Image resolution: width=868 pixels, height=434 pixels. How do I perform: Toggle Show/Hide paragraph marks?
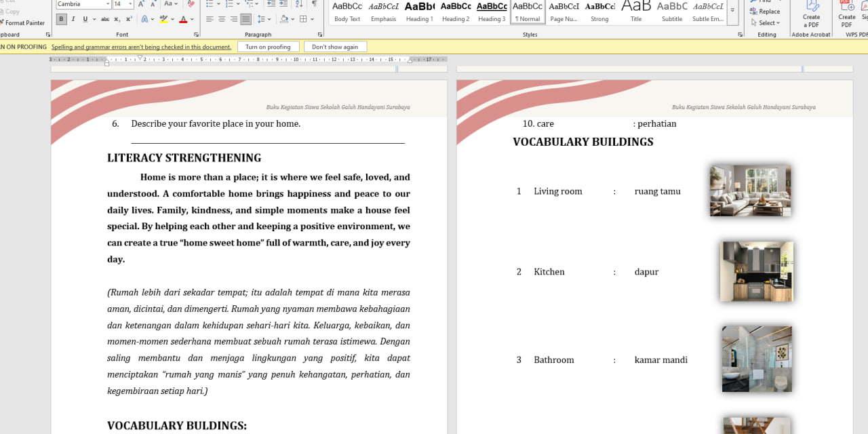[x=314, y=4]
